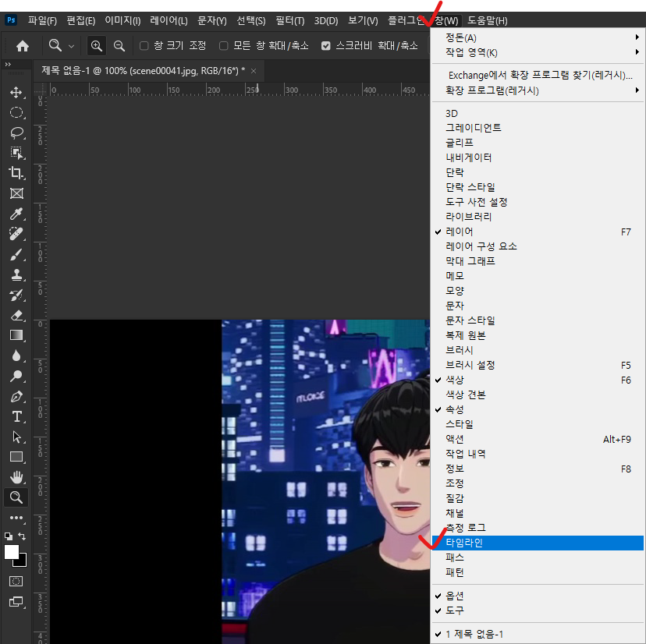Select the Dodge tool
Image resolution: width=646 pixels, height=644 pixels.
click(16, 376)
